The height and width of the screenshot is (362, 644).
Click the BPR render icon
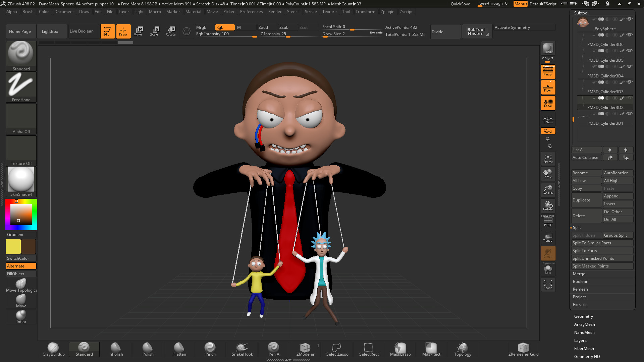(548, 49)
